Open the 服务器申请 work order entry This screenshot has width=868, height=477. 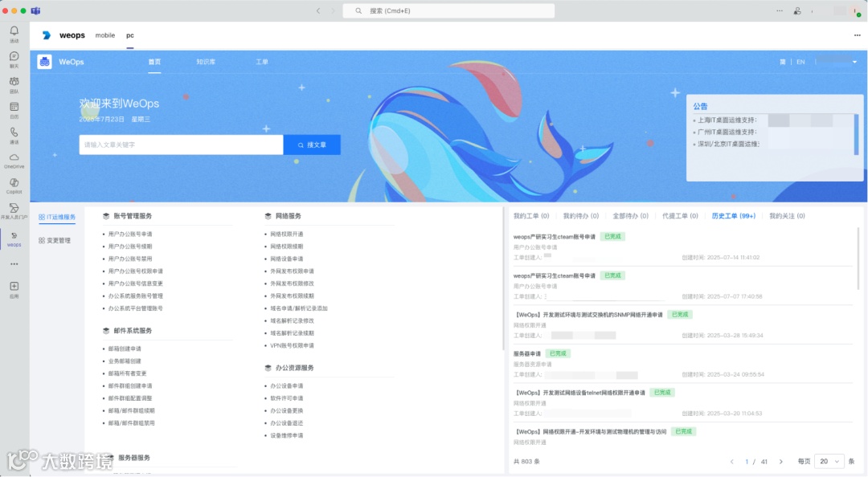click(527, 353)
